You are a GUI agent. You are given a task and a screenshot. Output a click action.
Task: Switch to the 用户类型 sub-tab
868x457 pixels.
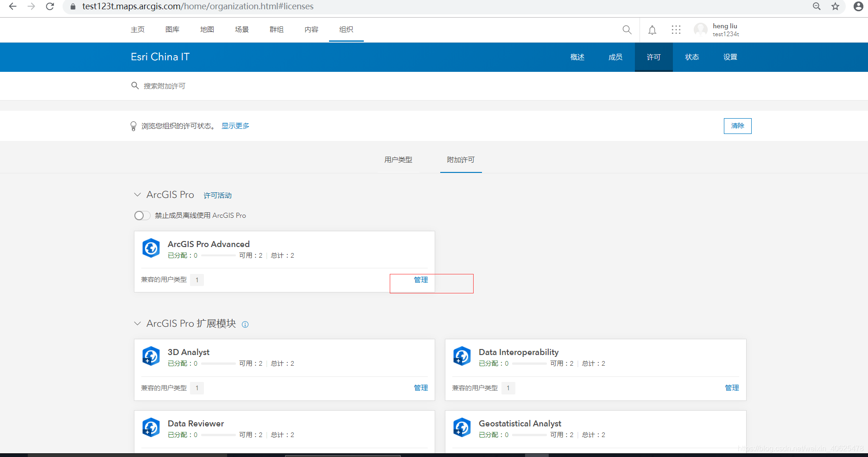click(398, 160)
